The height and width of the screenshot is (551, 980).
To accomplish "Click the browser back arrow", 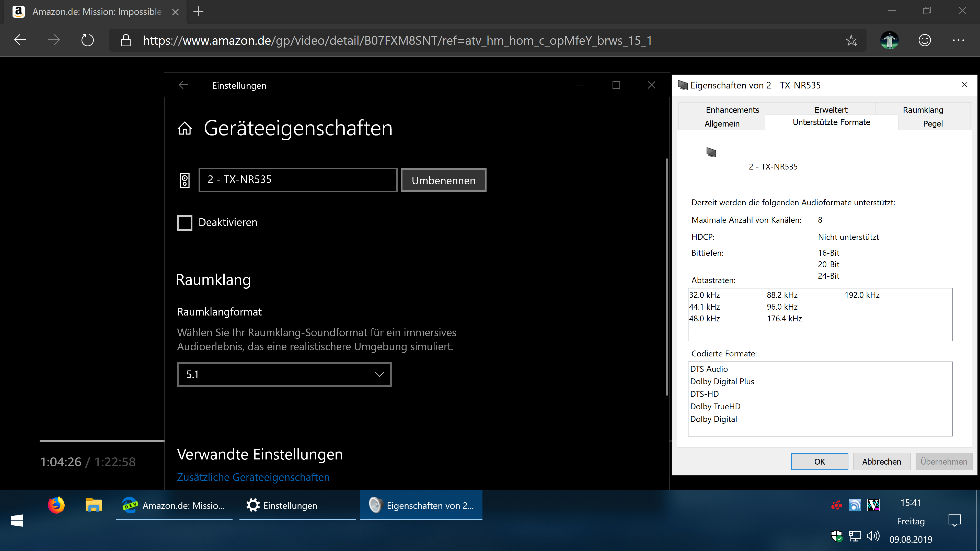I will (x=20, y=40).
